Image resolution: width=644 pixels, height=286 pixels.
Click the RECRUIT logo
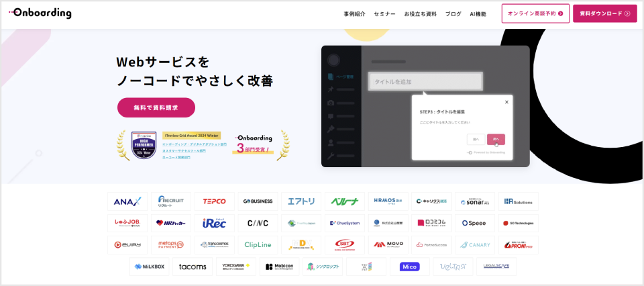(x=171, y=201)
